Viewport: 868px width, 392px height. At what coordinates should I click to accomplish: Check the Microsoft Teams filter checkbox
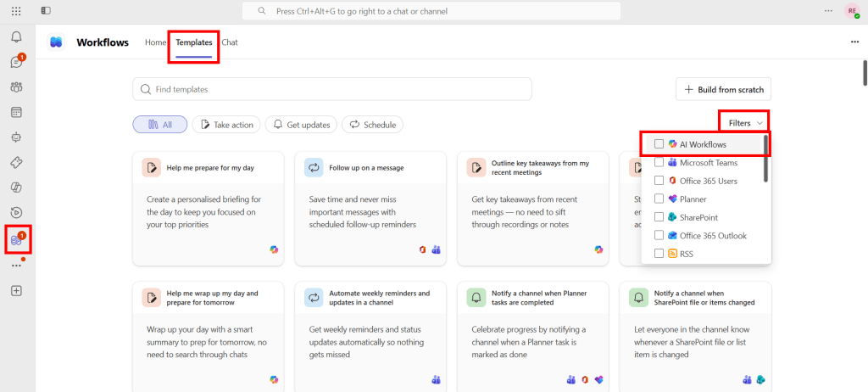[x=659, y=162]
